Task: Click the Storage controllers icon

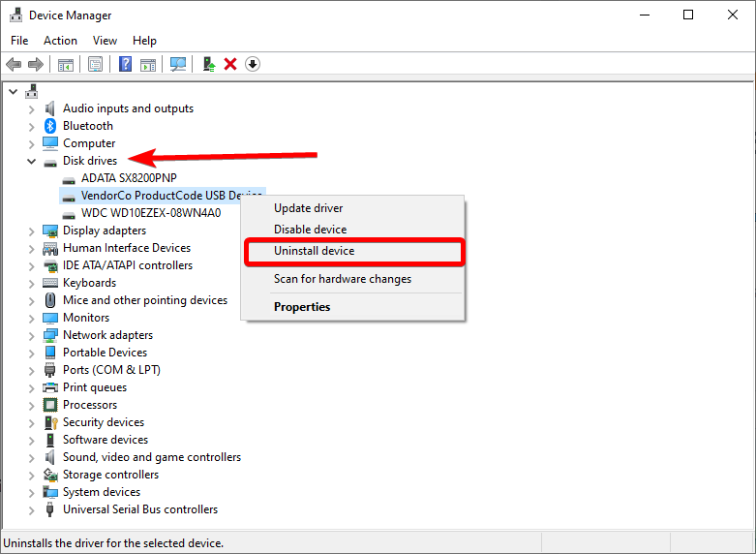Action: (50, 475)
